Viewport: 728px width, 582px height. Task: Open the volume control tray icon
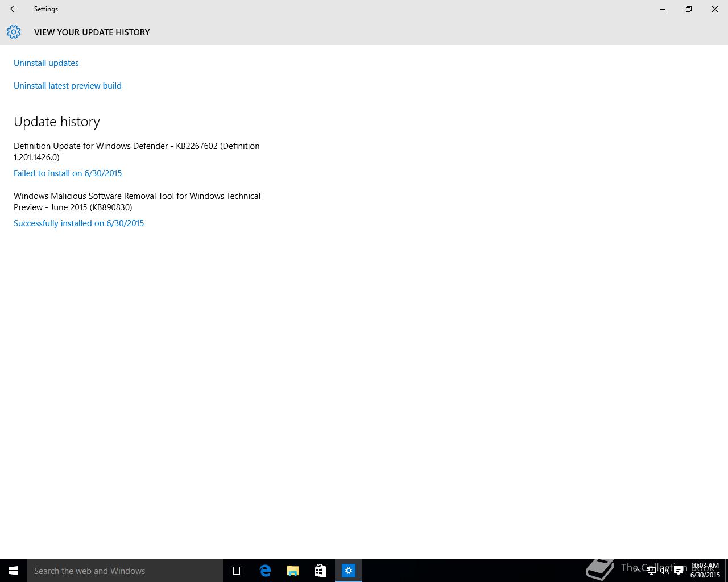(664, 571)
